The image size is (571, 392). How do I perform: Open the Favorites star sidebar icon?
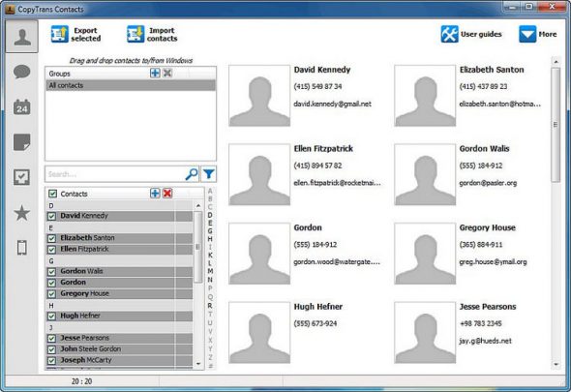coord(22,213)
